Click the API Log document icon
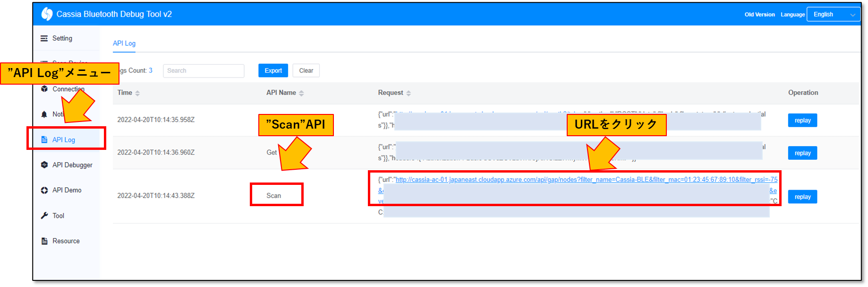The image size is (868, 287). click(44, 139)
